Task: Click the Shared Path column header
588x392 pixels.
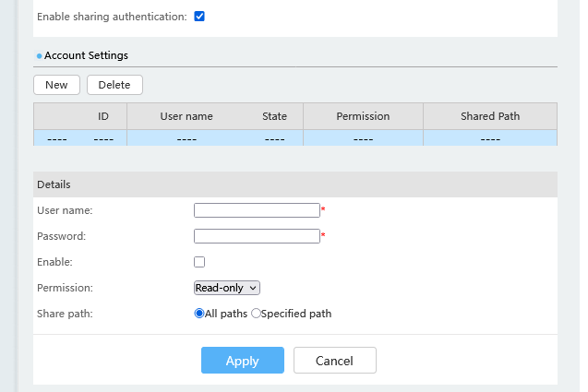Action: 490,116
